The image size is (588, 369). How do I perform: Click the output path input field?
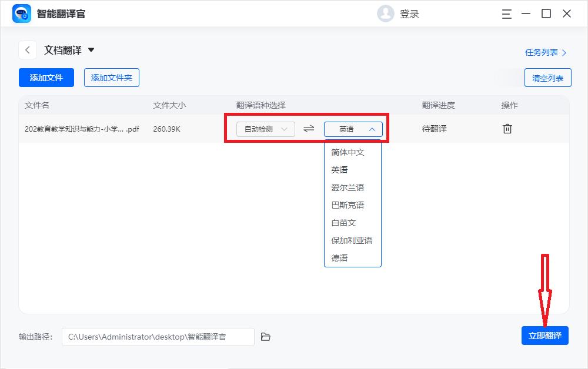tap(159, 336)
